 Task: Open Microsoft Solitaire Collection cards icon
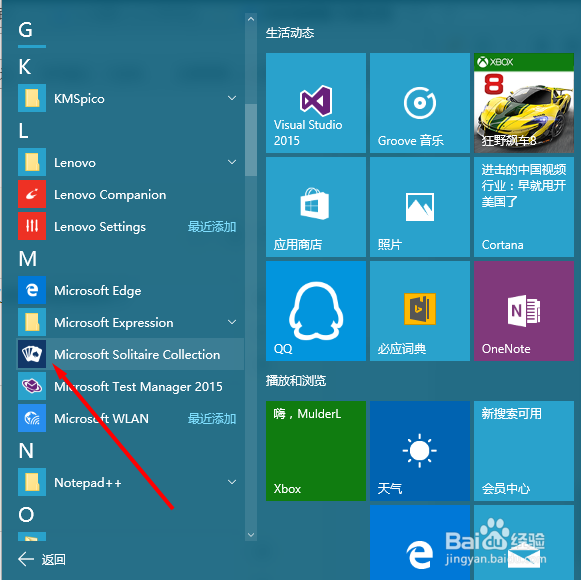coord(32,354)
